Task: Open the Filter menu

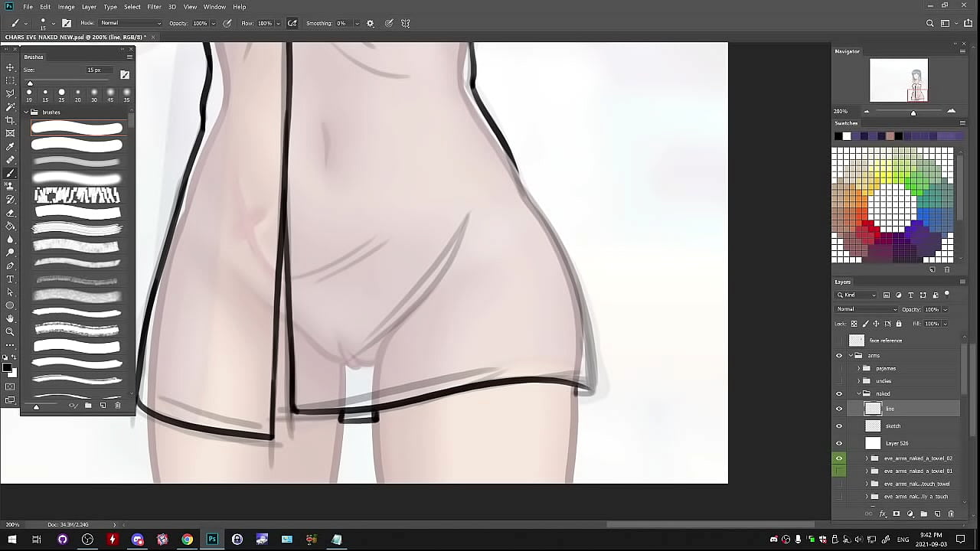Action: tap(154, 7)
